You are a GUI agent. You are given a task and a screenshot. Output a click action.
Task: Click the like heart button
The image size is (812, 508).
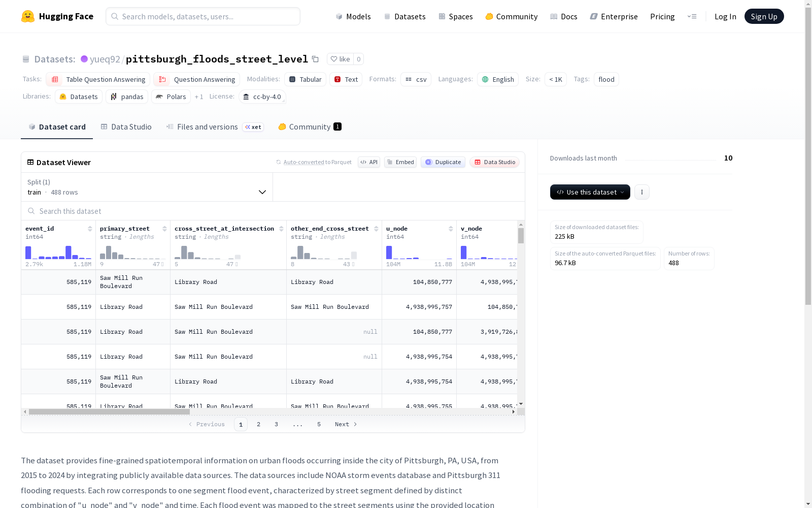pyautogui.click(x=340, y=59)
